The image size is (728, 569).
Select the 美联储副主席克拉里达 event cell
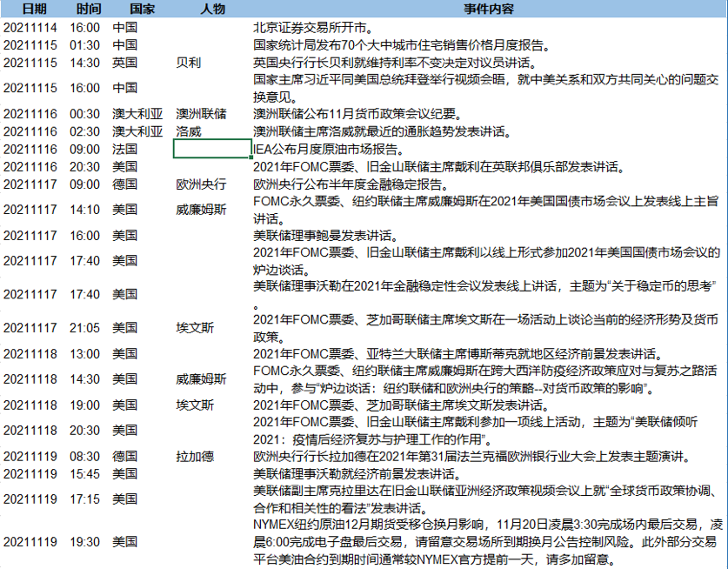click(485, 499)
